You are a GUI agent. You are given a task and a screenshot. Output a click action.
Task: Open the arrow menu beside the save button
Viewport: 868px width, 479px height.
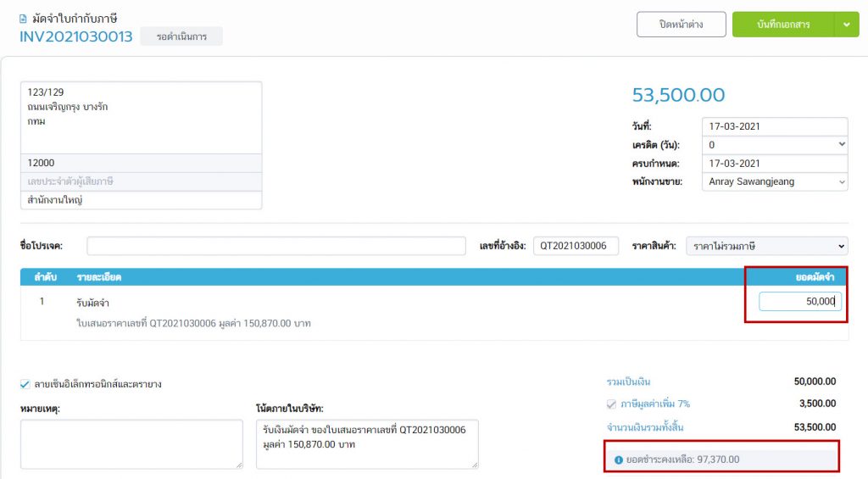point(845,25)
